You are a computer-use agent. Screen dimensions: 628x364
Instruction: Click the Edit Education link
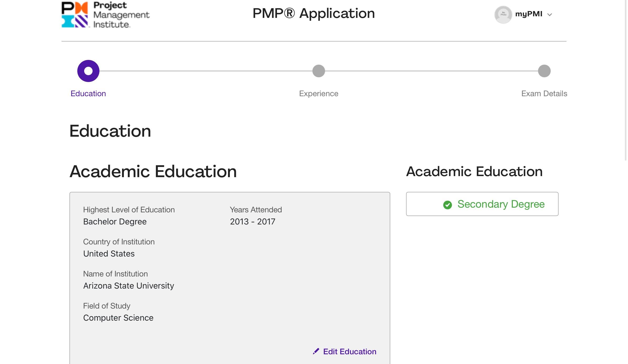tap(350, 351)
